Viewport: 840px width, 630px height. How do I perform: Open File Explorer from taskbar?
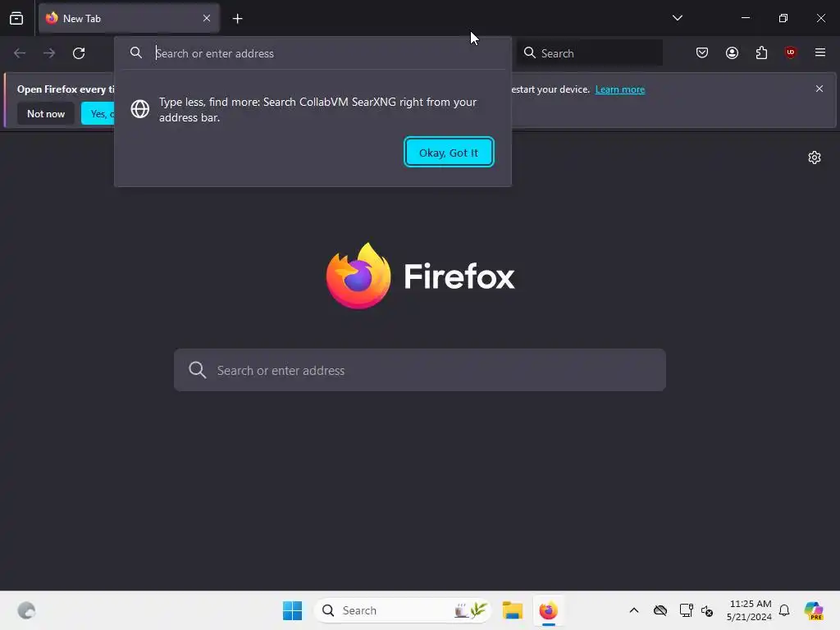[512, 610]
